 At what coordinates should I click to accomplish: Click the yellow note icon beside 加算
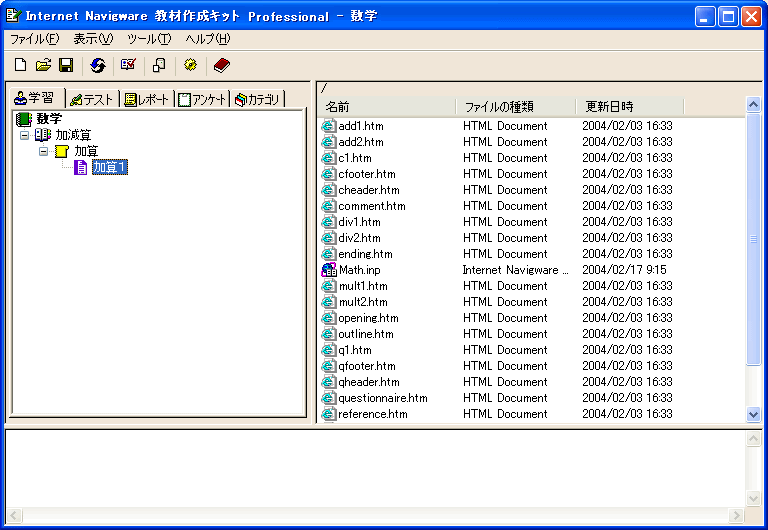click(x=62, y=151)
